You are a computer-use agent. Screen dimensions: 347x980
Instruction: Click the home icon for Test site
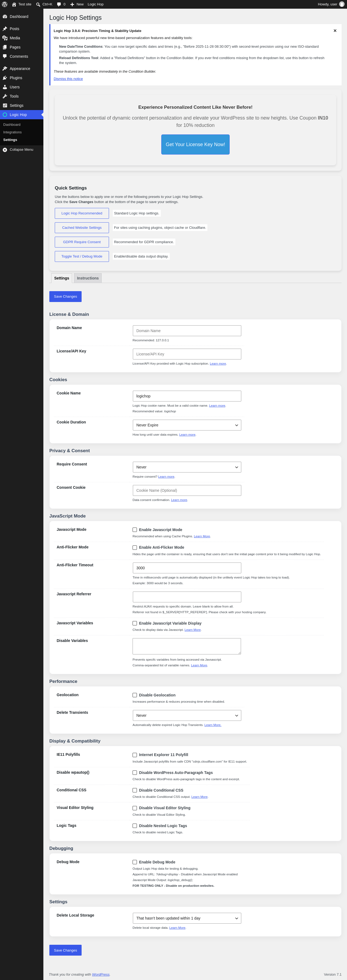pyautogui.click(x=14, y=4)
